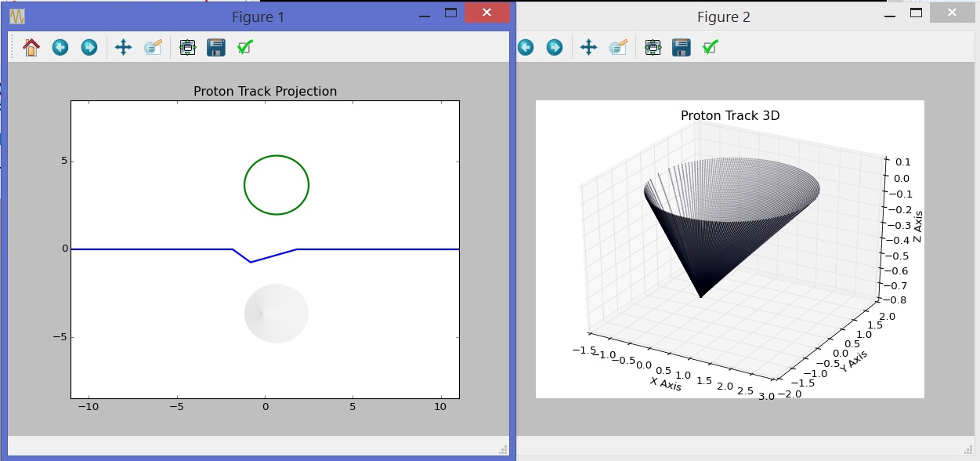Maximize the Figure 2 window
Image resolution: width=980 pixels, height=461 pixels.
[x=916, y=13]
